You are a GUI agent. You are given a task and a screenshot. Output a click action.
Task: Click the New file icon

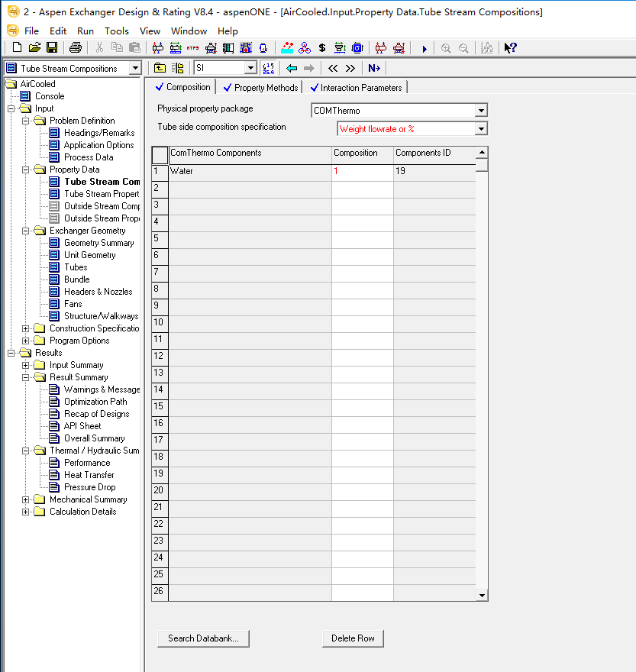click(x=17, y=48)
